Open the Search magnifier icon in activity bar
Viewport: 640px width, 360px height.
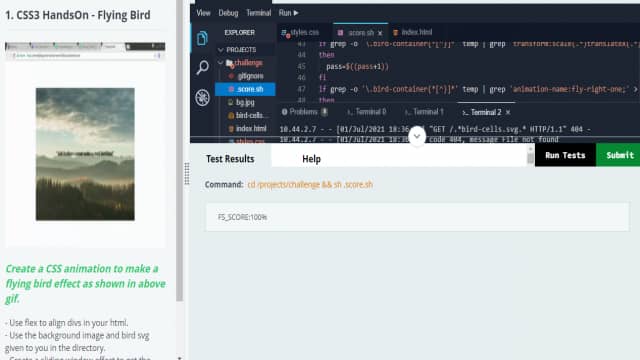click(x=202, y=67)
